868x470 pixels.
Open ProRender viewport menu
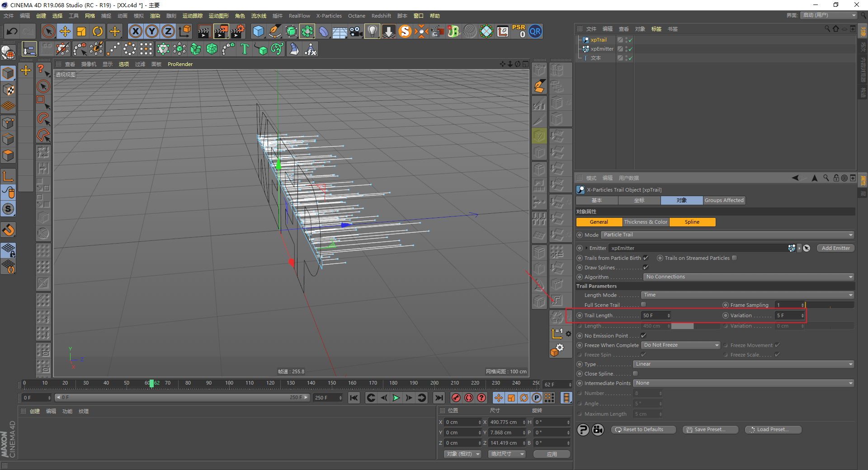click(180, 64)
